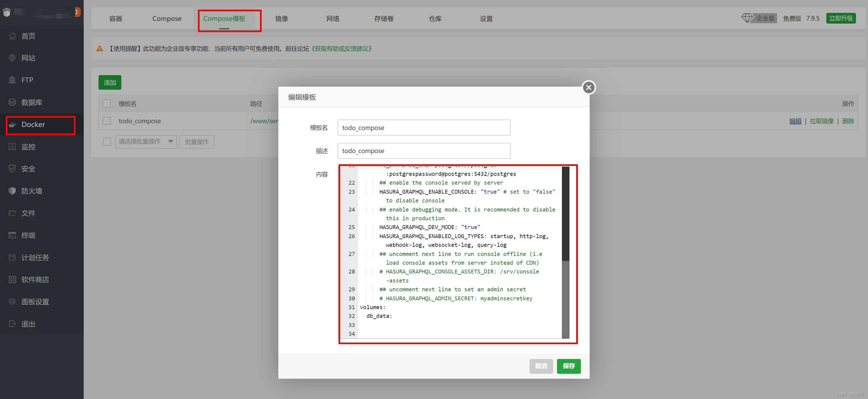Click the 'volumes:' line in editor
The width and height of the screenshot is (868, 399).
(373, 307)
